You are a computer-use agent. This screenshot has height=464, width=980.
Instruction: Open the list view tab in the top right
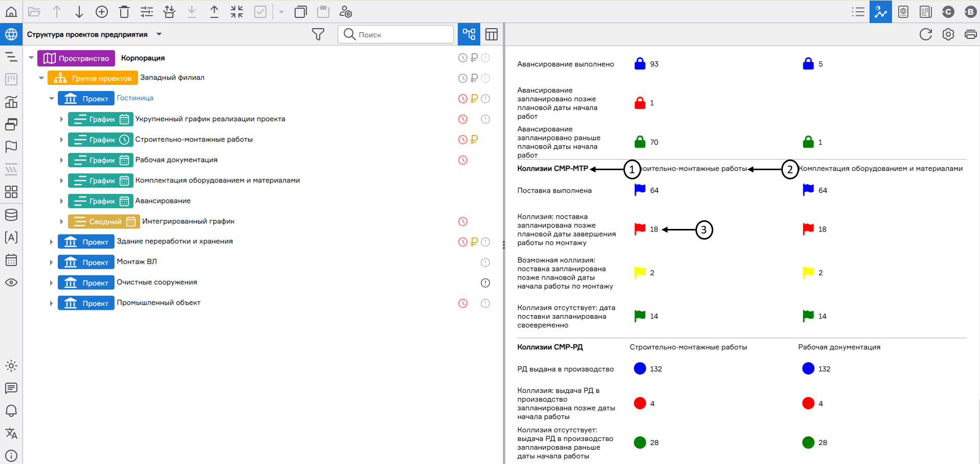[858, 12]
